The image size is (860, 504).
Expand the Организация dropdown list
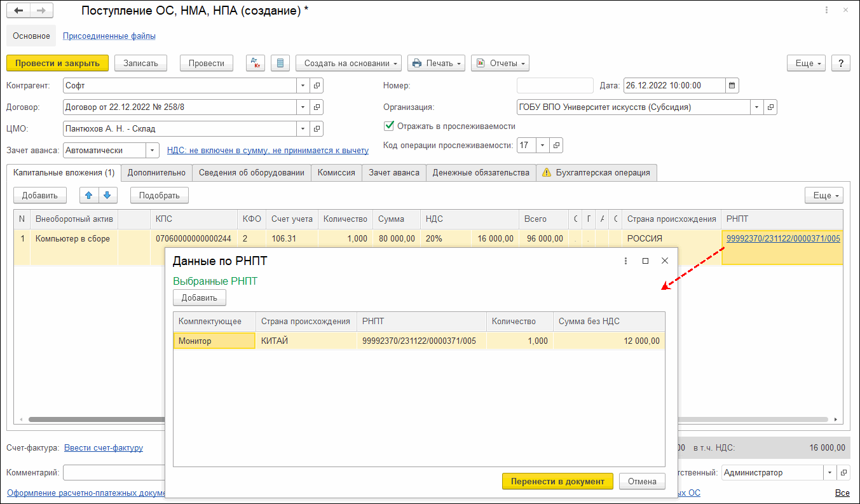tap(757, 107)
